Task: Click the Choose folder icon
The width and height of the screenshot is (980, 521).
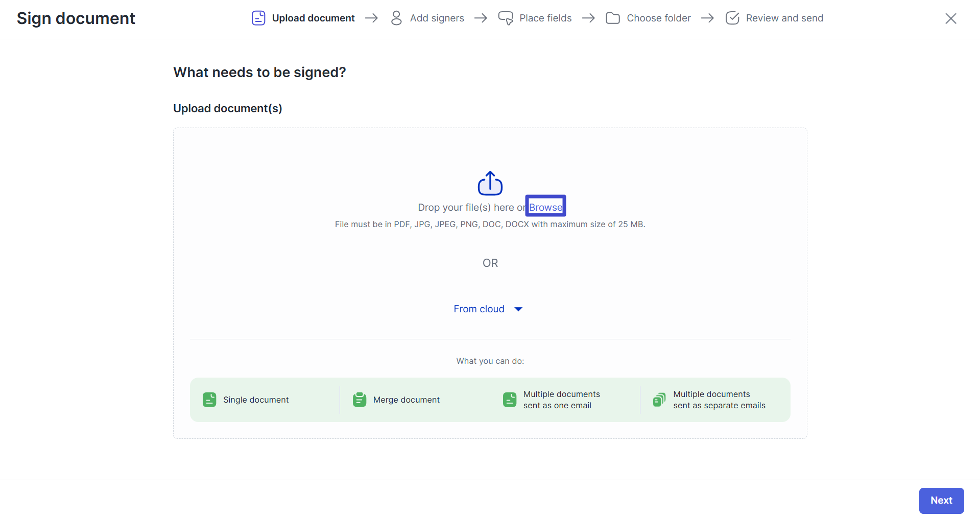Action: pos(613,18)
